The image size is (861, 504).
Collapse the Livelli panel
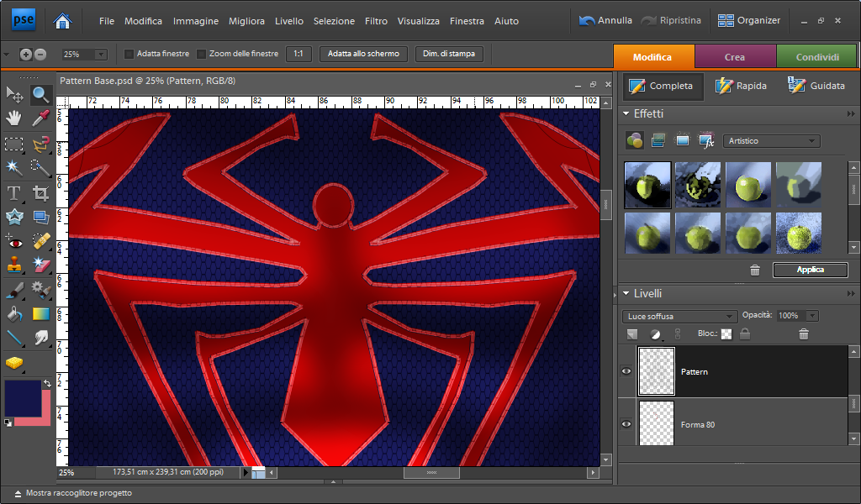pos(626,293)
